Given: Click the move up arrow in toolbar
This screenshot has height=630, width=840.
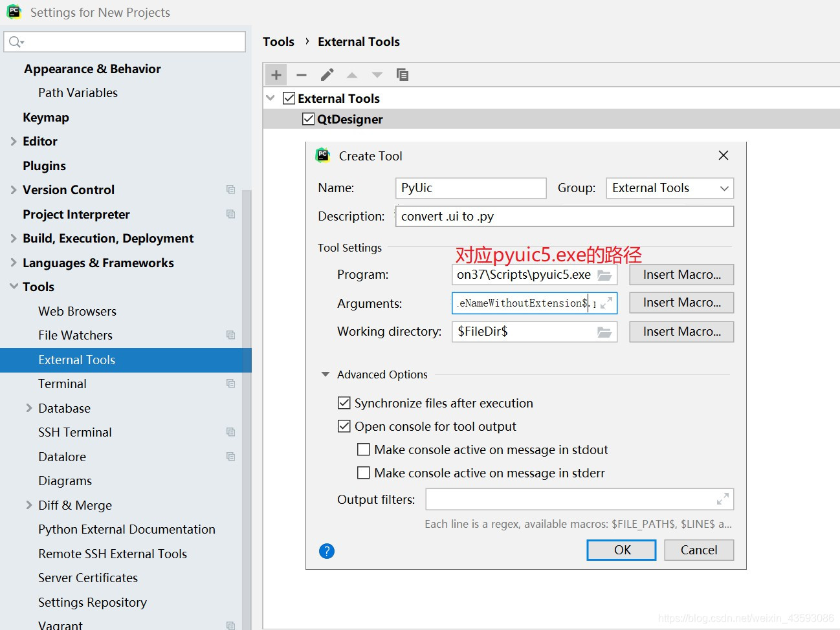Looking at the screenshot, I should 351,74.
